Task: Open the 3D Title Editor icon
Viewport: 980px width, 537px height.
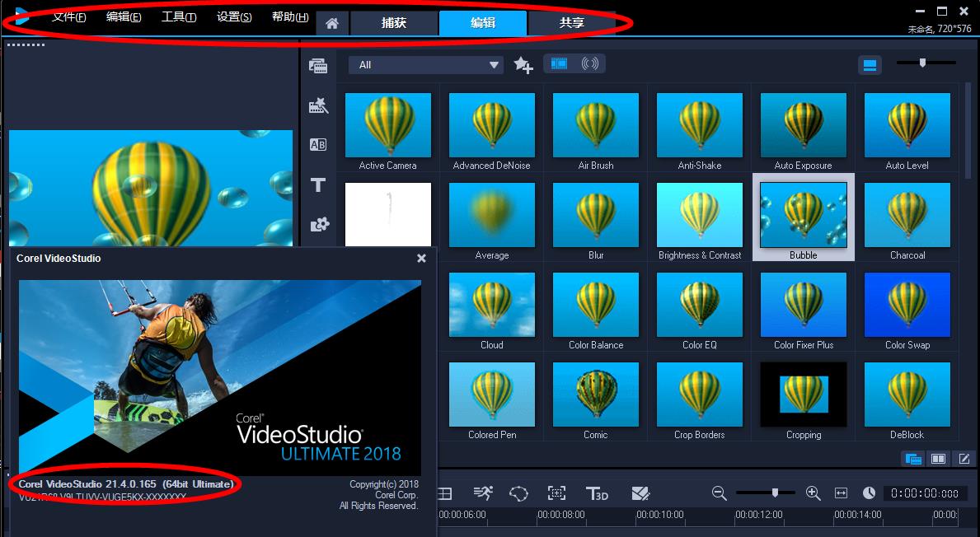Action: pos(597,493)
